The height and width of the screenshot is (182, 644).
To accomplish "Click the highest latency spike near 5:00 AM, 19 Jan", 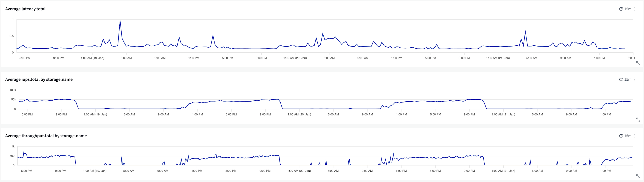I will pyautogui.click(x=120, y=21).
